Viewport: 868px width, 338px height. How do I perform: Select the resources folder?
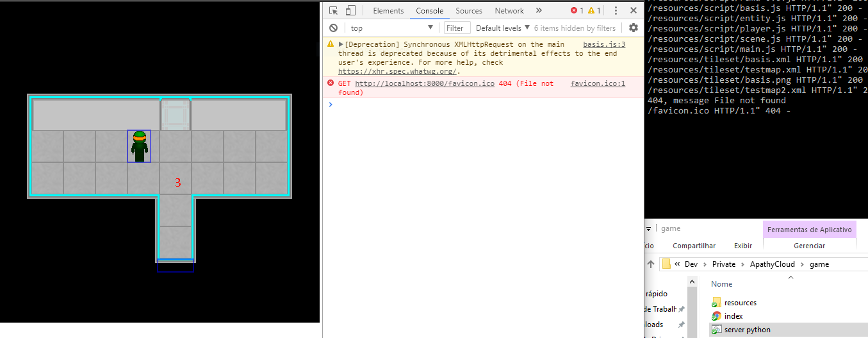741,303
